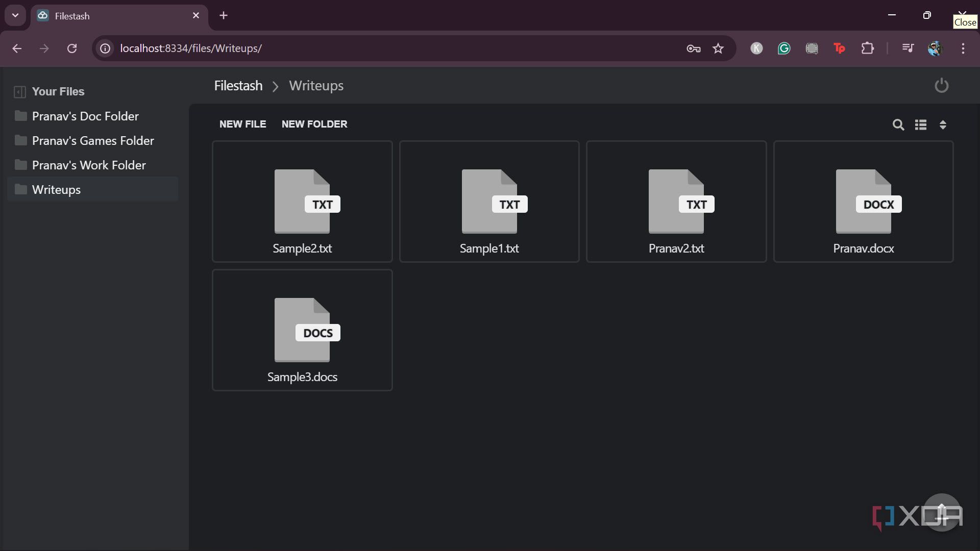Open Pranav's Doc Folder in sidebar

pyautogui.click(x=93, y=116)
